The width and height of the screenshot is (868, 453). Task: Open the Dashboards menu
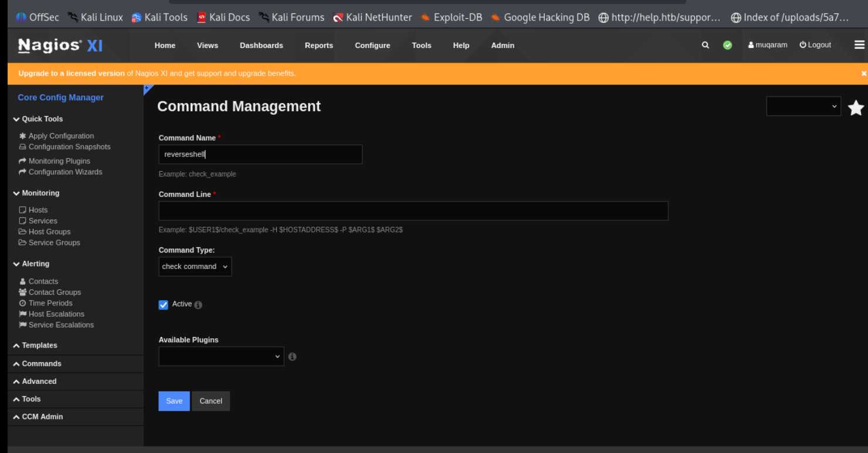(261, 45)
